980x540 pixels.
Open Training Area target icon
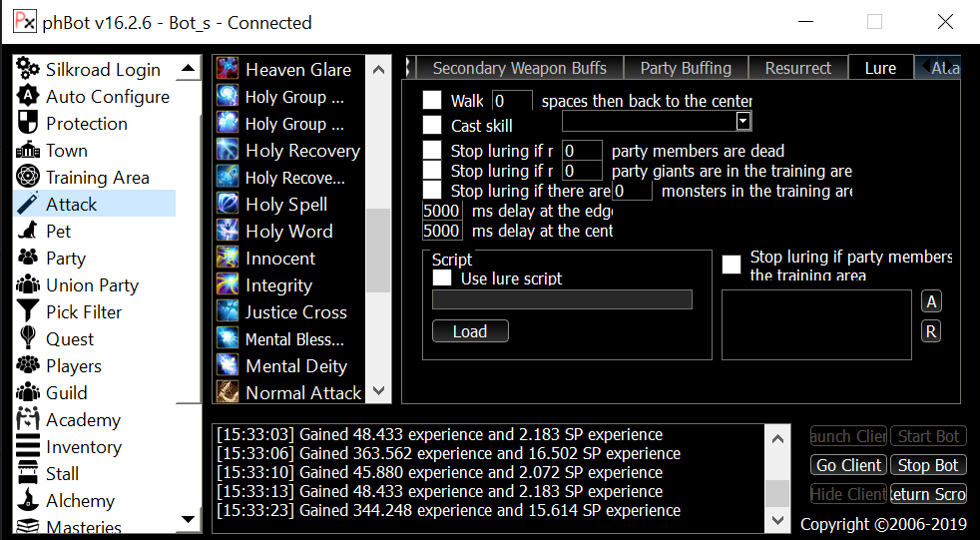[x=28, y=177]
